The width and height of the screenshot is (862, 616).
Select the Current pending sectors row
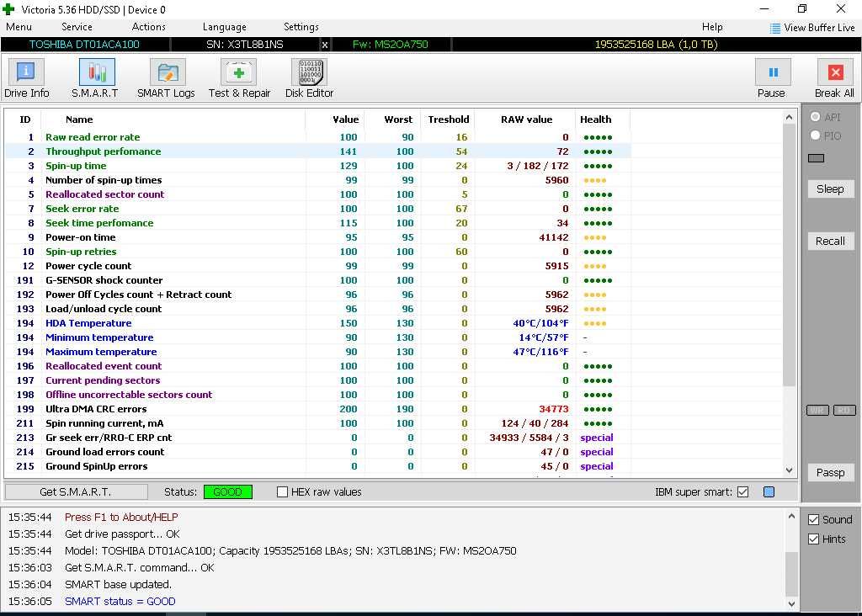[x=317, y=380]
